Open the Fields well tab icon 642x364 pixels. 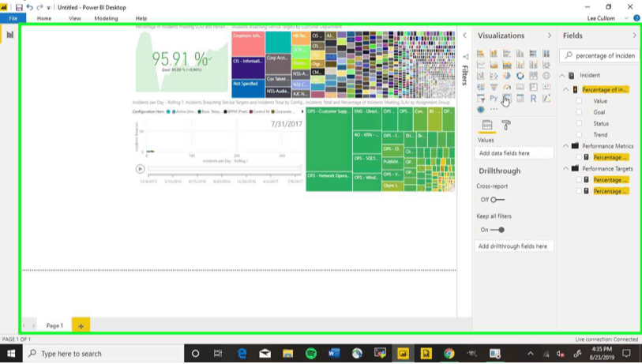tap(486, 125)
